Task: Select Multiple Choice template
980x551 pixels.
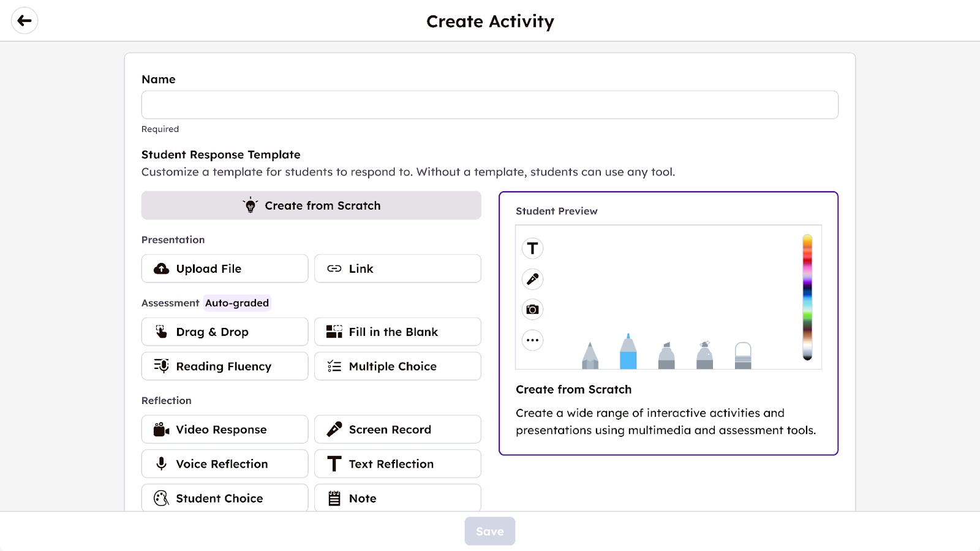Action: 398,366
